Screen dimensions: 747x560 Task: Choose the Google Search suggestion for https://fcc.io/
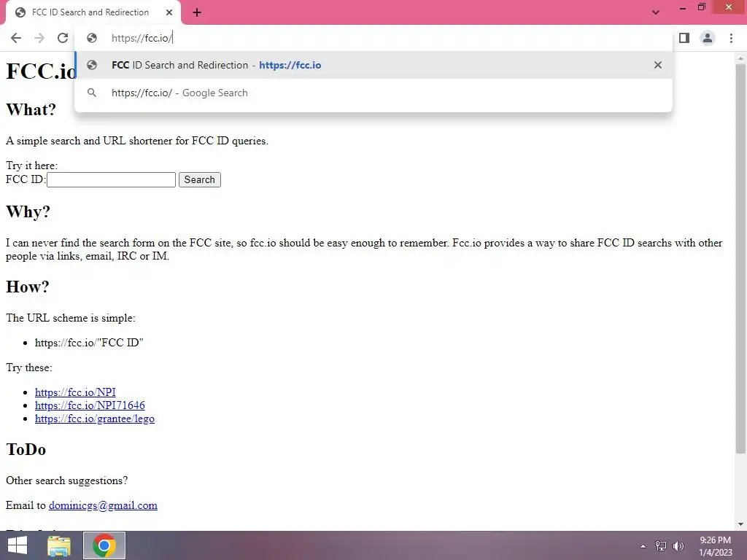[373, 93]
